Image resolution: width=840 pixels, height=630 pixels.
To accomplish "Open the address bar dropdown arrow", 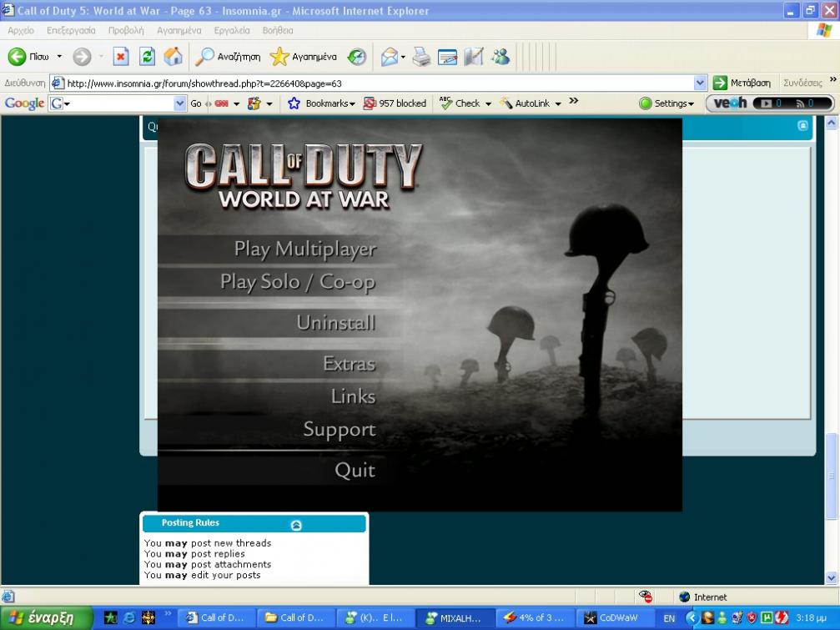I will [700, 83].
